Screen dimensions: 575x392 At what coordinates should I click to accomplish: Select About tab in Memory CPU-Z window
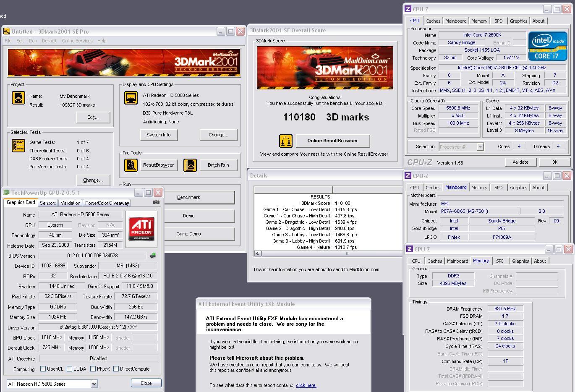click(x=540, y=261)
